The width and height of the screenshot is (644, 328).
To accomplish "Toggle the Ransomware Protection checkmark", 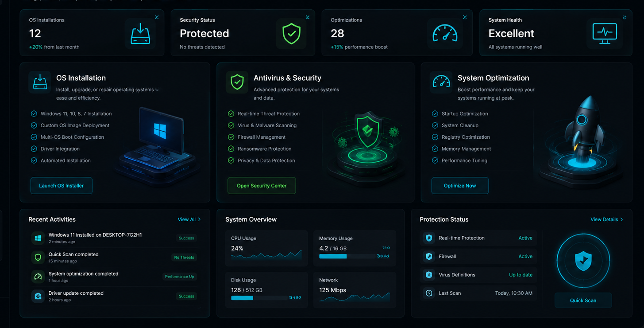I will pos(231,149).
